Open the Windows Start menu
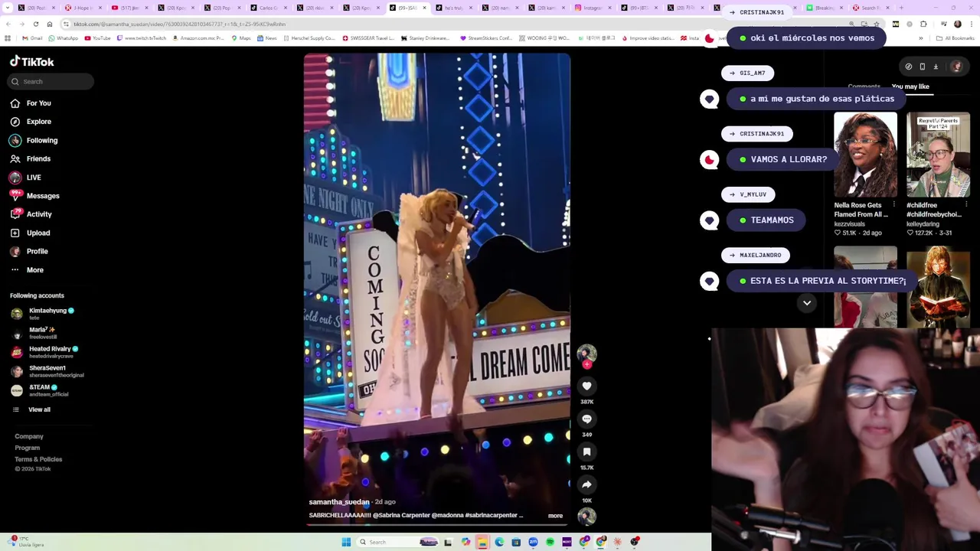The width and height of the screenshot is (980, 551). pyautogui.click(x=346, y=542)
